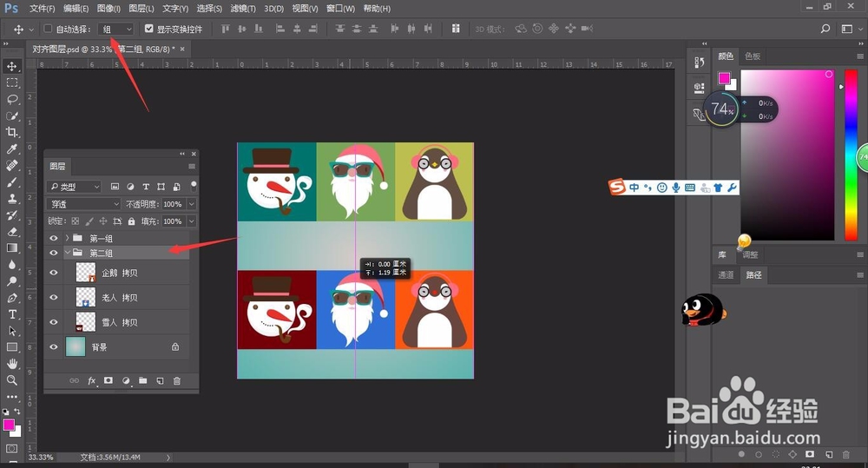
Task: Enable the 自动选择 checkbox
Action: [48, 29]
